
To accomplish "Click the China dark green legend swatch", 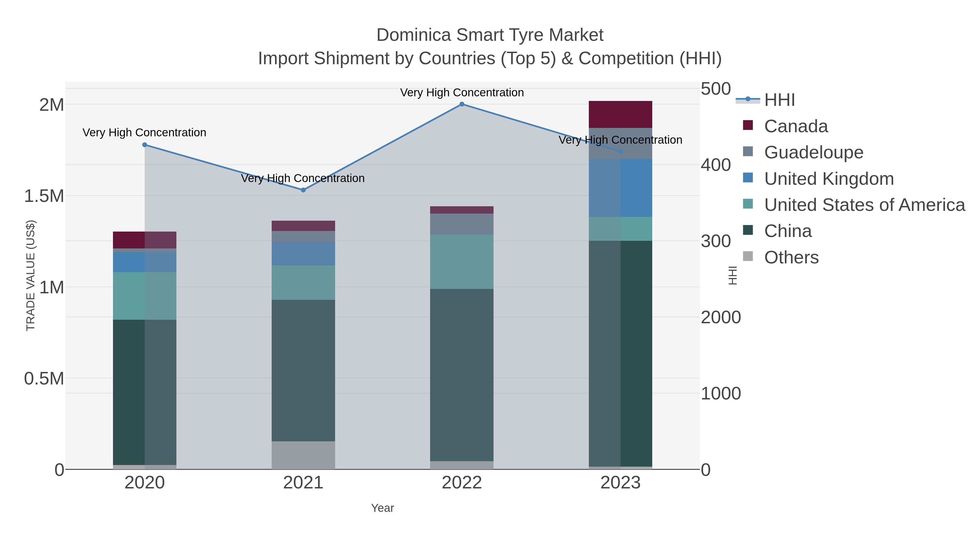I will (x=748, y=230).
